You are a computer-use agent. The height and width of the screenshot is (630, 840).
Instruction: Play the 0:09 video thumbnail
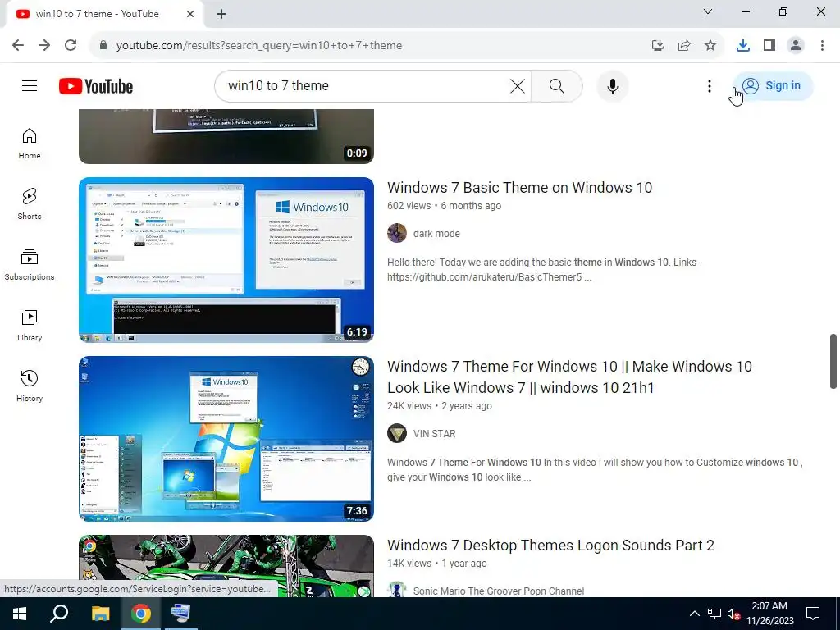(x=226, y=136)
